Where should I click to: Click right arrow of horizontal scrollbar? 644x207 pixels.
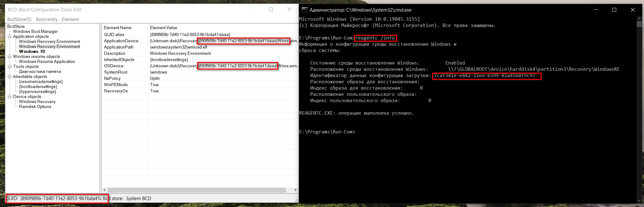click(295, 190)
